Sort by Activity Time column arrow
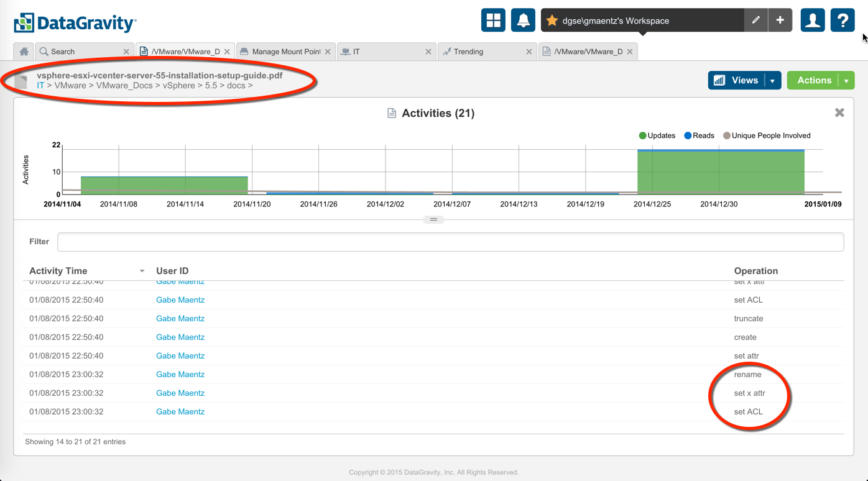The height and width of the screenshot is (481, 868). pyautogui.click(x=142, y=271)
